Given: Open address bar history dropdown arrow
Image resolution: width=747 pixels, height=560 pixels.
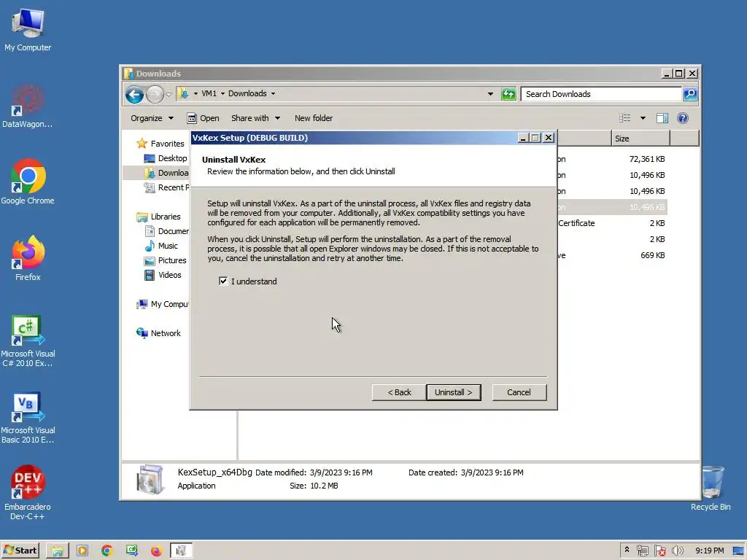Looking at the screenshot, I should [490, 94].
